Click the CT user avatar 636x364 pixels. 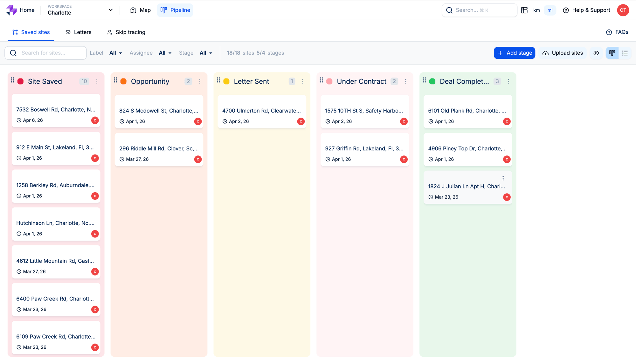click(x=623, y=10)
